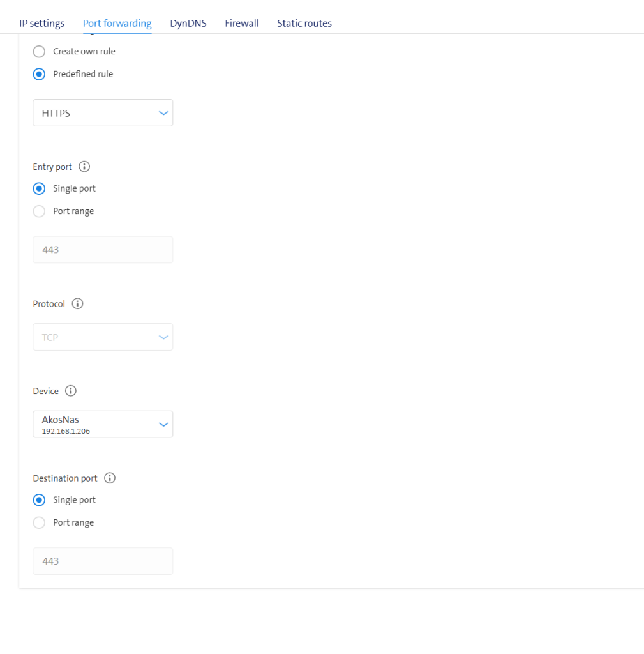Choose Port range under Entry port

click(x=40, y=211)
